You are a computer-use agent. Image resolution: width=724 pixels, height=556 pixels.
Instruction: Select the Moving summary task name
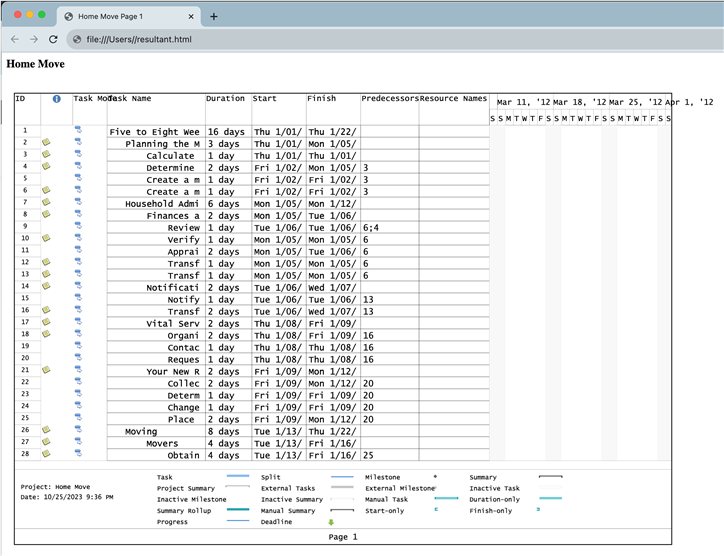[x=141, y=431]
